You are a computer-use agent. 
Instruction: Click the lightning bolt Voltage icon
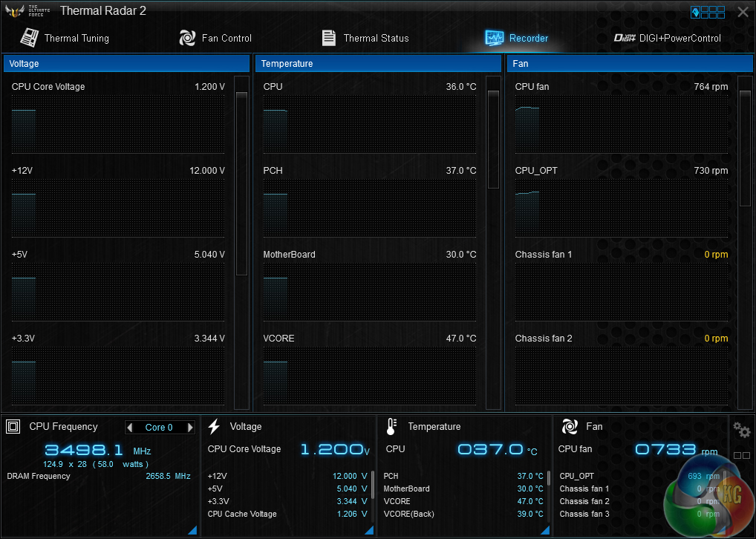point(214,426)
